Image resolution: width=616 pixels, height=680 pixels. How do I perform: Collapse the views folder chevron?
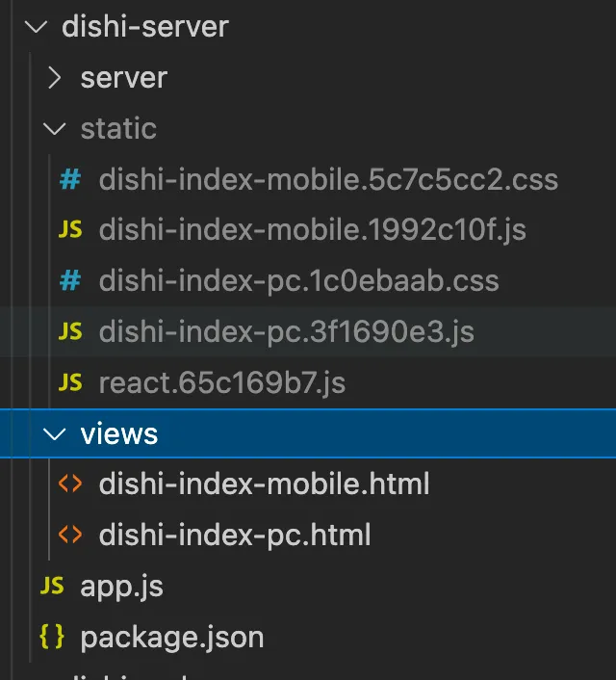click(x=56, y=433)
